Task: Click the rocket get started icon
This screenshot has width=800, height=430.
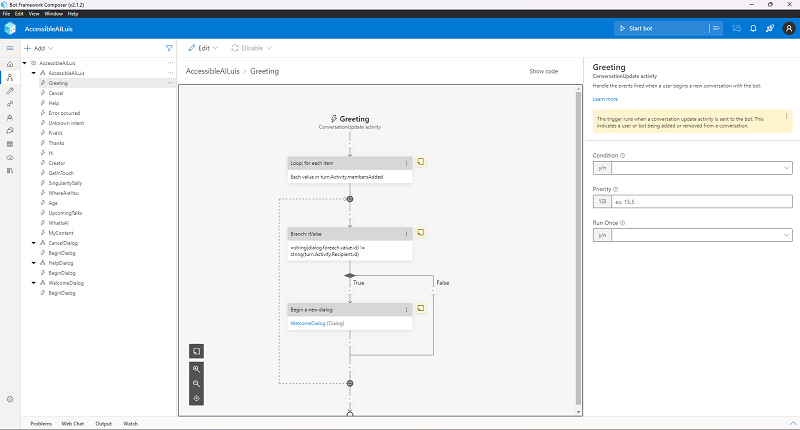Action: coord(770,29)
